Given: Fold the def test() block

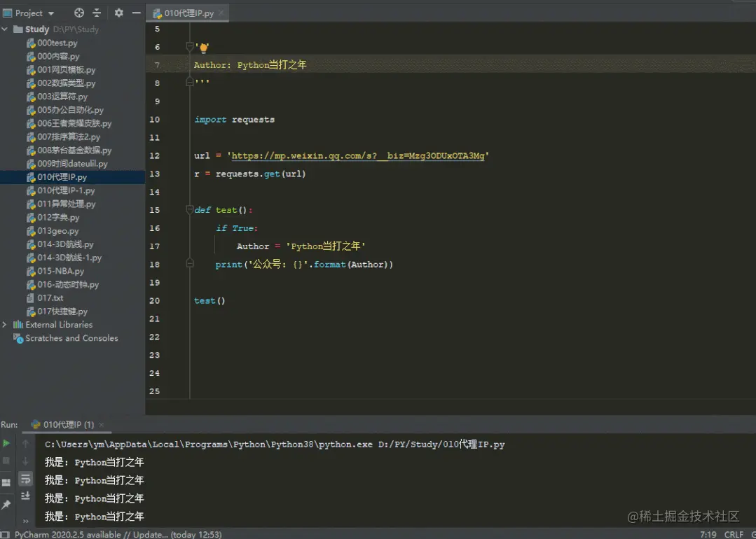Looking at the screenshot, I should click(190, 210).
